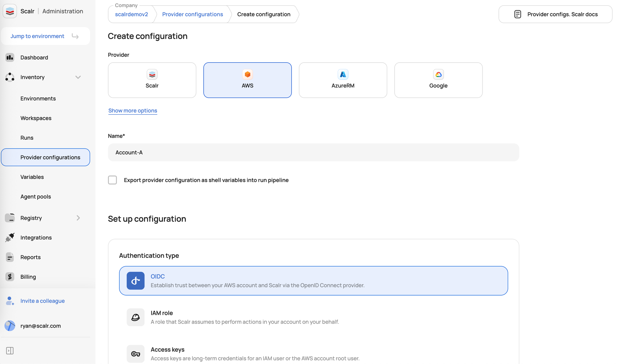
Task: Click the Billing dollar icon
Action: (x=10, y=277)
